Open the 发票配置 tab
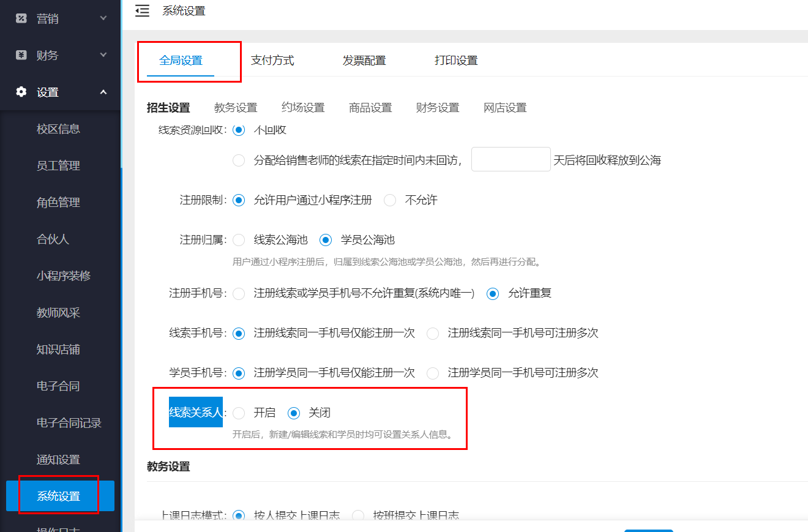 coord(364,60)
